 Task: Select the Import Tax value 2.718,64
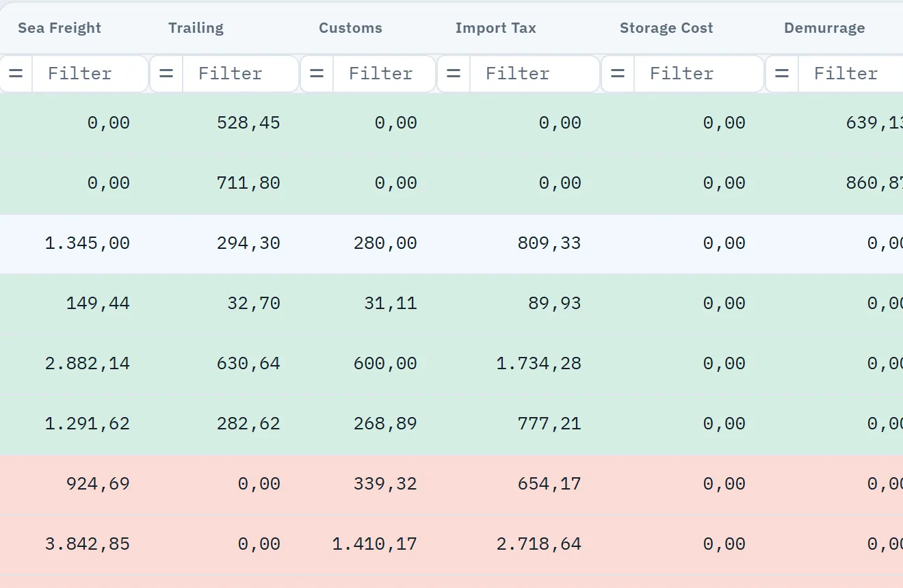point(539,544)
